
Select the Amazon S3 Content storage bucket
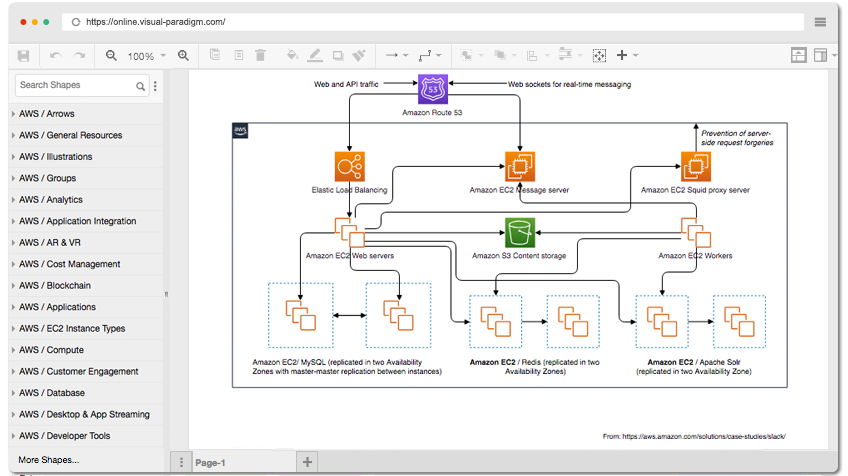520,232
